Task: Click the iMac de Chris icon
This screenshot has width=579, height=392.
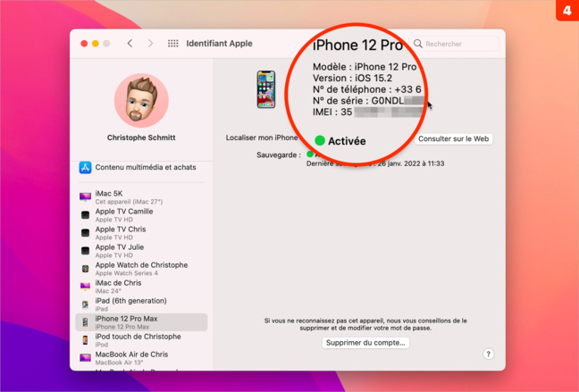Action: pos(85,287)
